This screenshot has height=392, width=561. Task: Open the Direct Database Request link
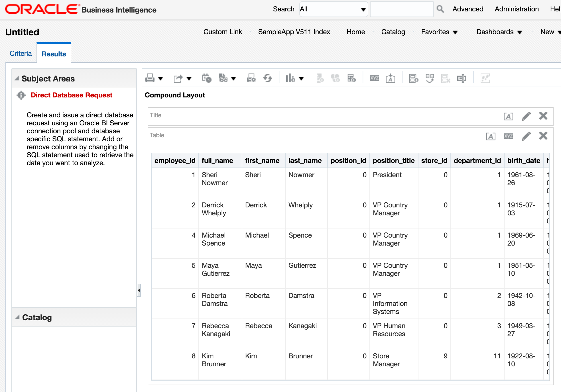(x=71, y=95)
